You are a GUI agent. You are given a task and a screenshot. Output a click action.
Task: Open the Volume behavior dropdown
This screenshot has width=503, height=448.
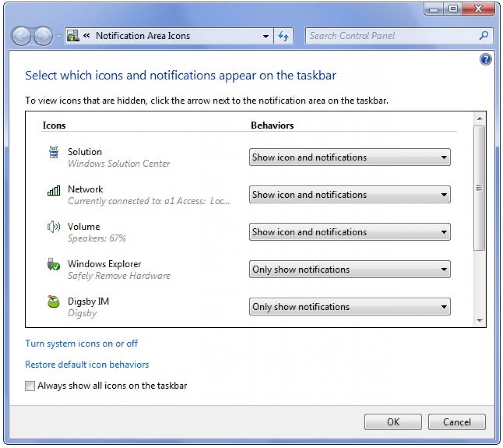[x=349, y=232]
